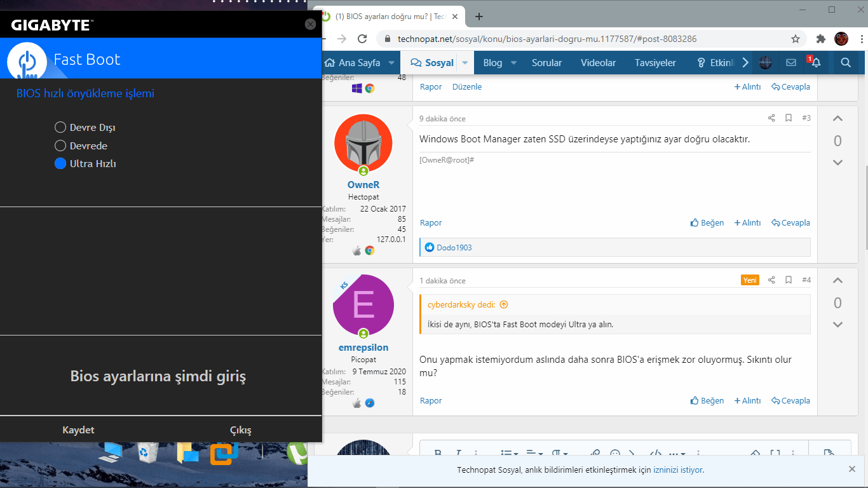Viewport: 868px width, 488px height.
Task: Downvote emrepsilon's post #4
Action: pos(837,325)
